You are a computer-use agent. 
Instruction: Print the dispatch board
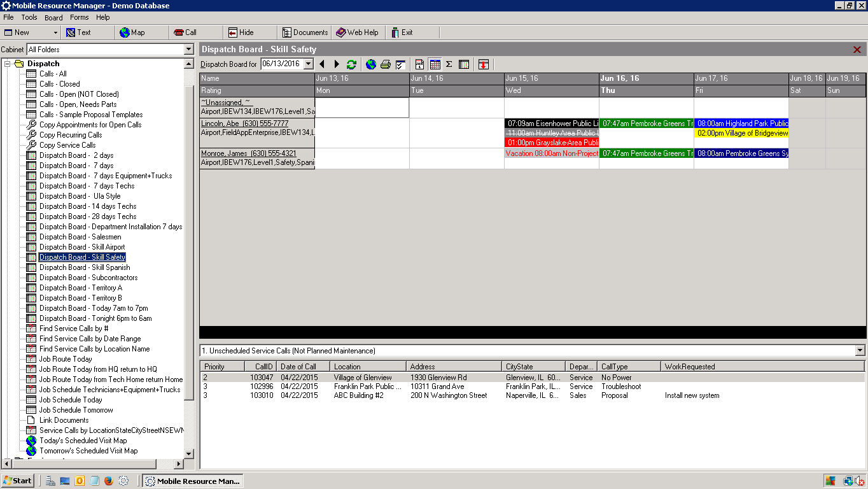(386, 64)
